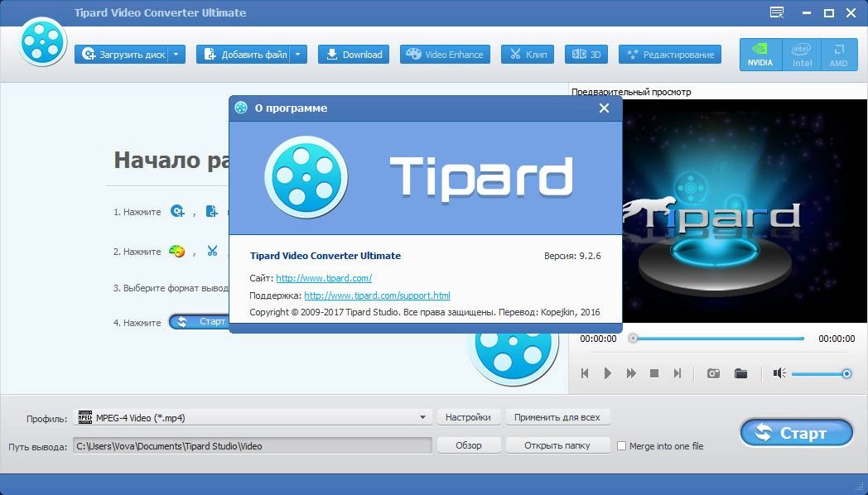The width and height of the screenshot is (868, 495).
Task: Open the Download tool
Action: point(353,54)
